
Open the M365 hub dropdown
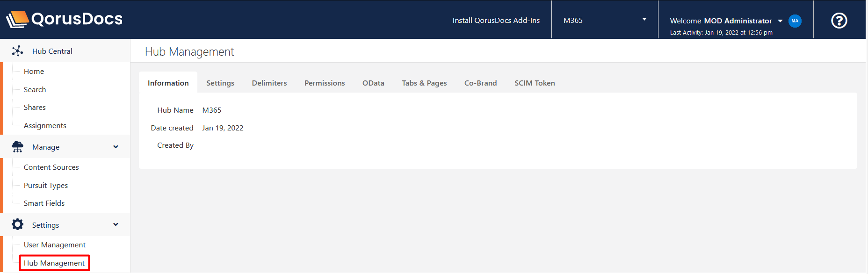(x=605, y=20)
